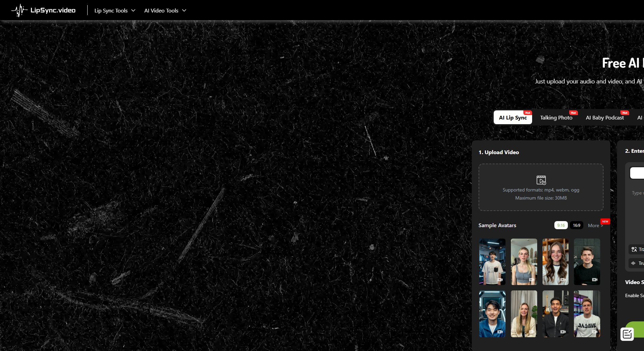
Task: Select the avatar with a guitar behind
Action: click(x=555, y=314)
